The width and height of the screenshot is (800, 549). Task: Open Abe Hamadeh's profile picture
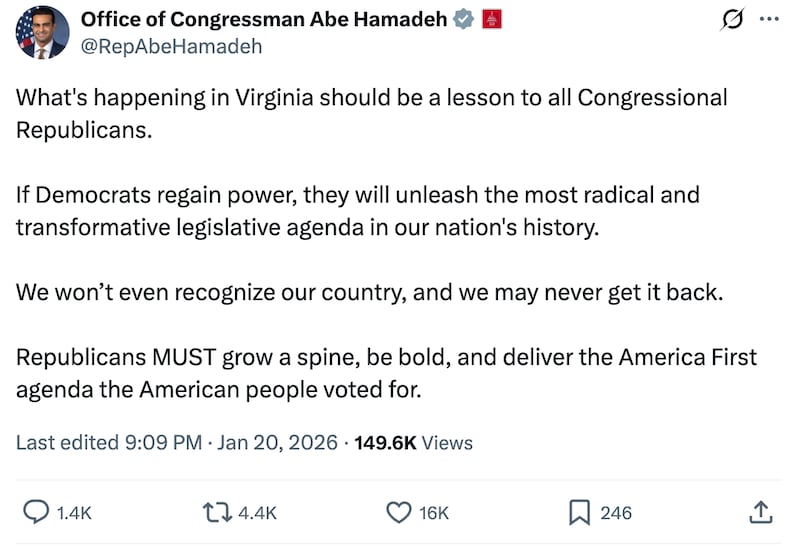click(41, 32)
